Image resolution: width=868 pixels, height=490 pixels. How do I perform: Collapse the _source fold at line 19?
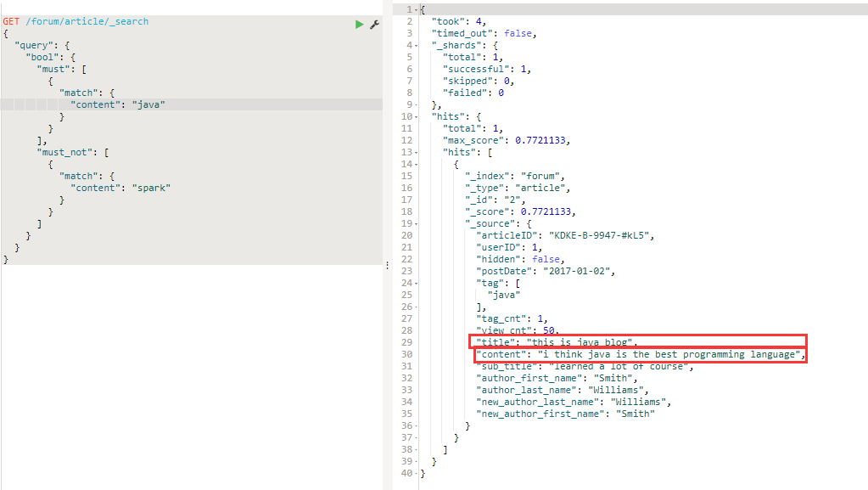(417, 224)
